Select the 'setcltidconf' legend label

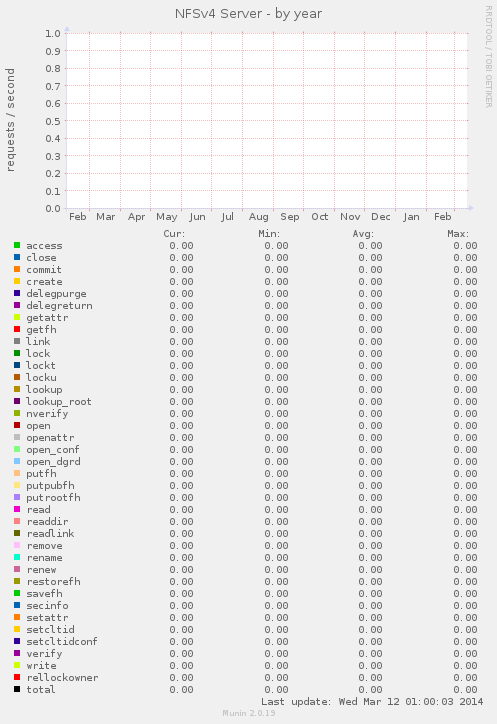point(62,642)
